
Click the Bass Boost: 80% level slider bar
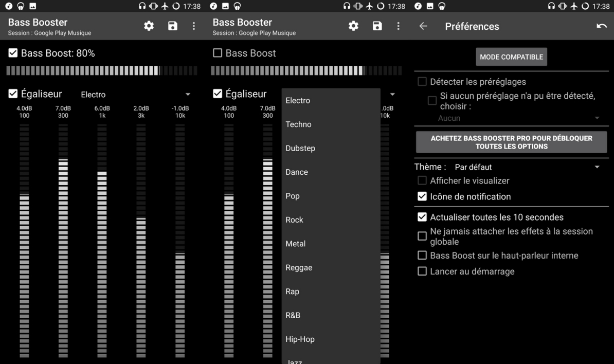point(101,70)
